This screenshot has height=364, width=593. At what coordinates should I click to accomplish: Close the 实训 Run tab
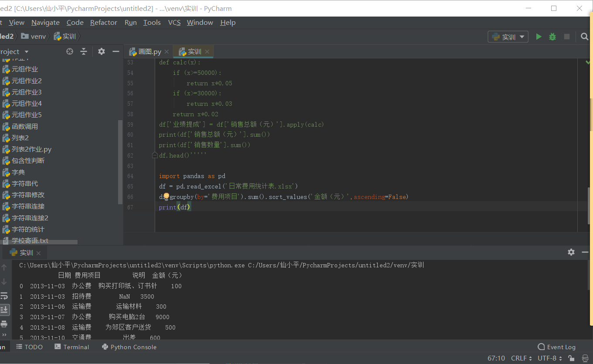tap(38, 253)
